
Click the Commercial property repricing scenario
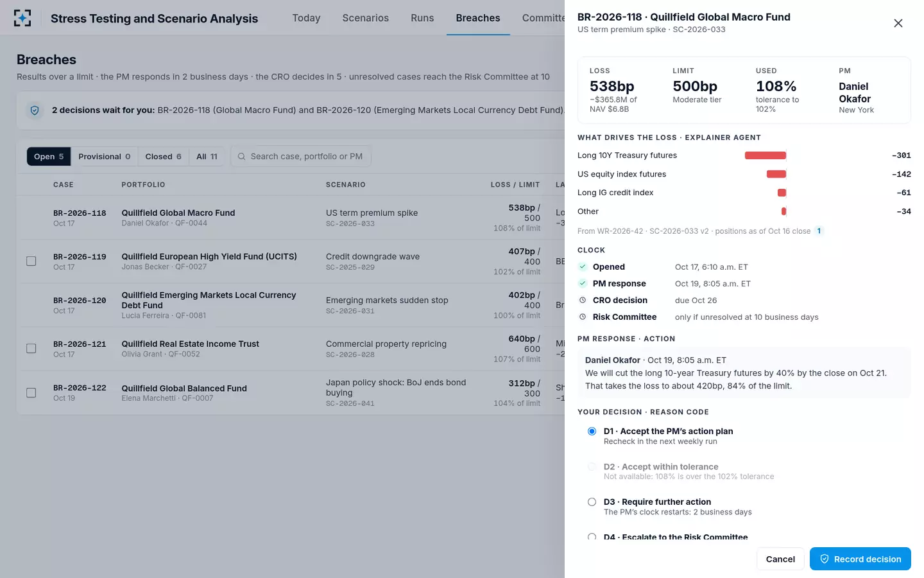(386, 344)
